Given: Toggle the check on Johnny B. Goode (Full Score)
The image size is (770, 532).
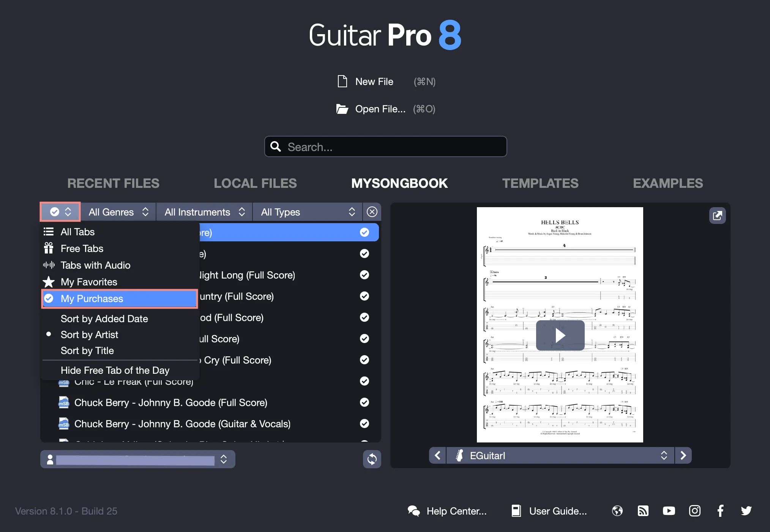Looking at the screenshot, I should click(x=364, y=402).
